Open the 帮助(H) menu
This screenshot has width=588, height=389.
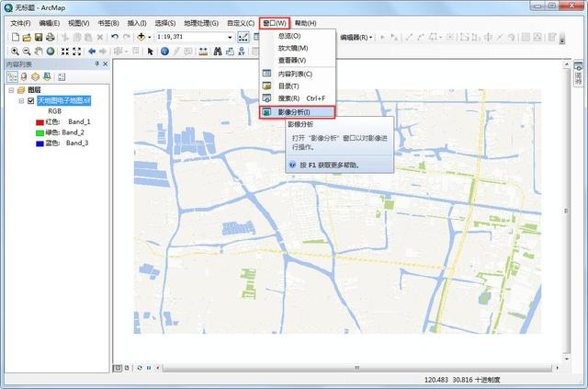[x=305, y=23]
